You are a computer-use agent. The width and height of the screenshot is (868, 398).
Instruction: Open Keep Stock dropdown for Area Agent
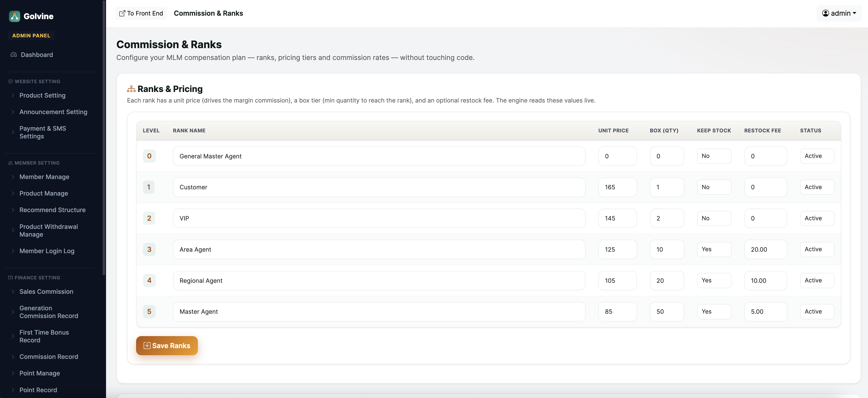coord(714,249)
